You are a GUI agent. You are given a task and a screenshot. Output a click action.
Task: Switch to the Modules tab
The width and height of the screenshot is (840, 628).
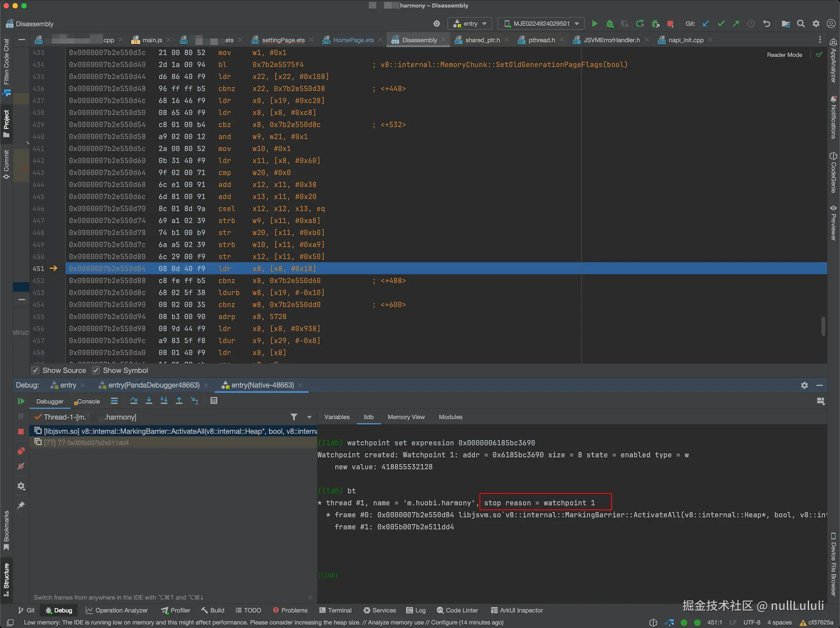click(x=450, y=417)
